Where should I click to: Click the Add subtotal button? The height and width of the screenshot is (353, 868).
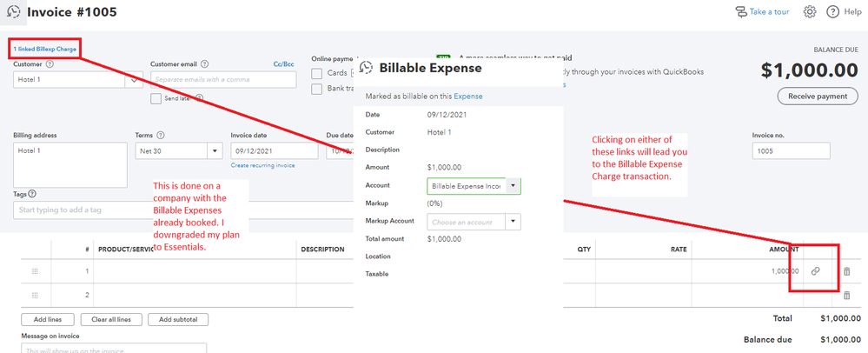179,320
